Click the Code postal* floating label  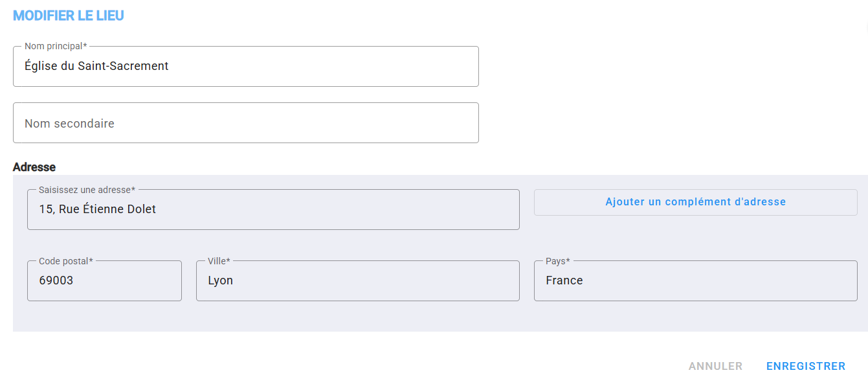click(x=66, y=261)
